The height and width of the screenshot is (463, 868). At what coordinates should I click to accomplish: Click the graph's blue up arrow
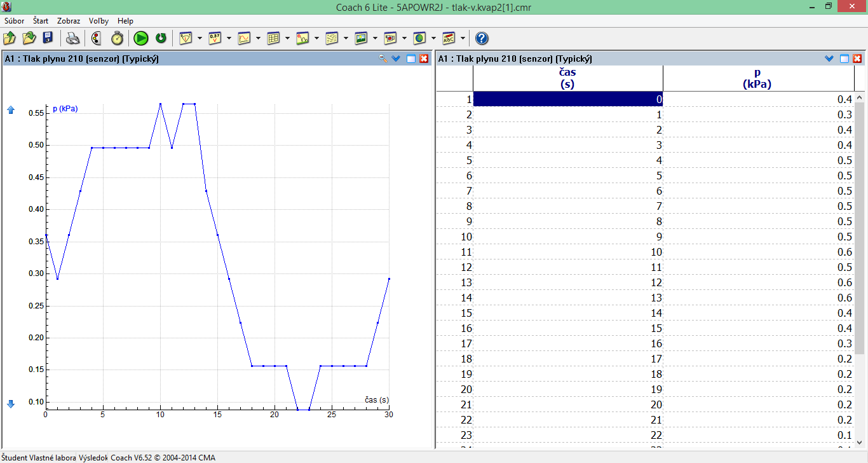click(10, 110)
